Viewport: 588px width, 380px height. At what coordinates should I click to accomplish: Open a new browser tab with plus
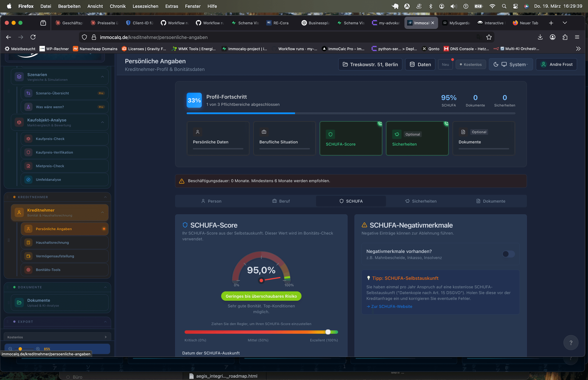tap(551, 23)
